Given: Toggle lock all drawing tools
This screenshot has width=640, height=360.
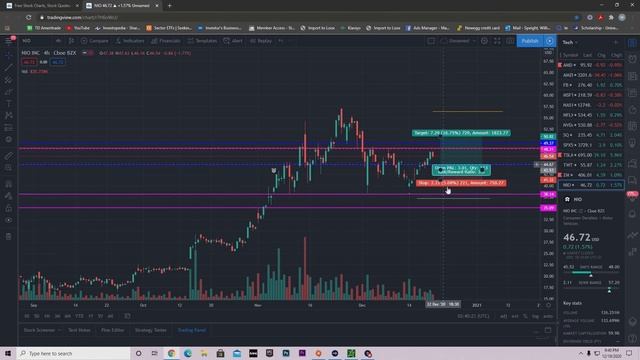Looking at the screenshot, I should tap(8, 208).
